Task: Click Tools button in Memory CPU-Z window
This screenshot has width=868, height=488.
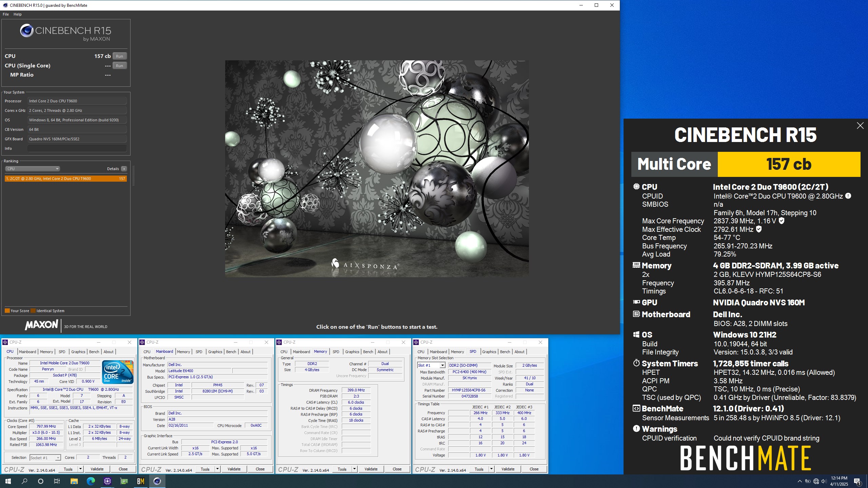Action: [x=342, y=469]
